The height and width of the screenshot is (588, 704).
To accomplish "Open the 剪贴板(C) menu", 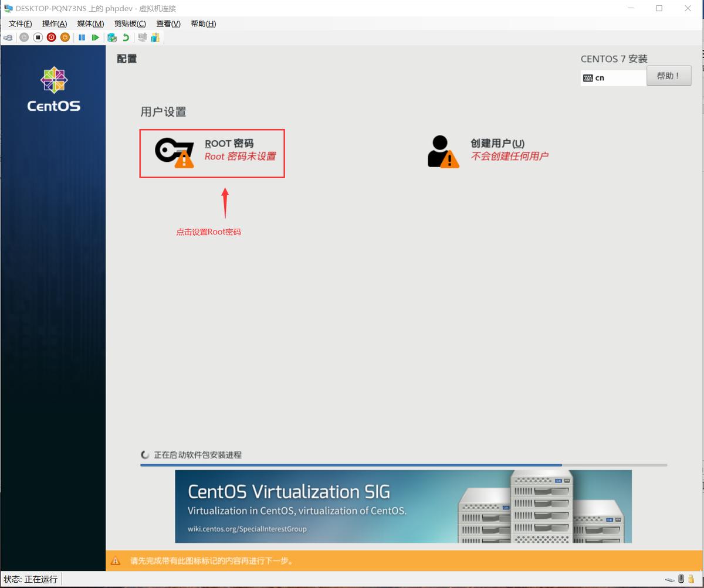I will click(x=128, y=23).
